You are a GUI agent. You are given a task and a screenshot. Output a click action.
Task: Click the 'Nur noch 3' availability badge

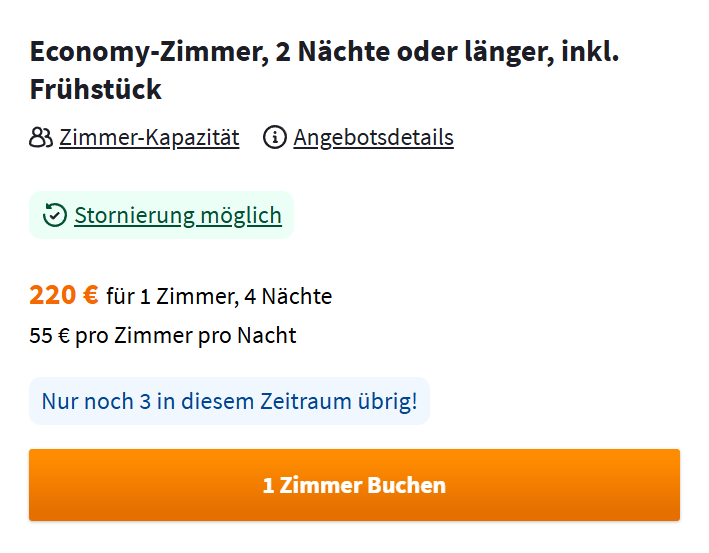(229, 401)
